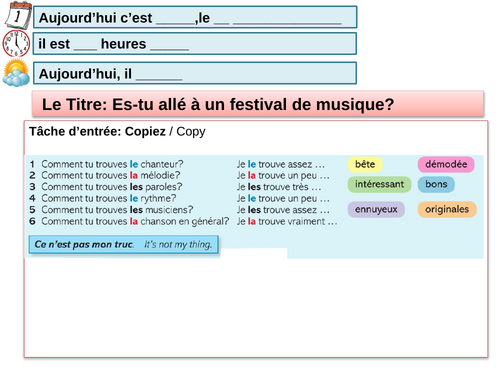Screen dimensions: 500x375
Task: Click question 1 about 'le chanteur'
Action: point(107,164)
